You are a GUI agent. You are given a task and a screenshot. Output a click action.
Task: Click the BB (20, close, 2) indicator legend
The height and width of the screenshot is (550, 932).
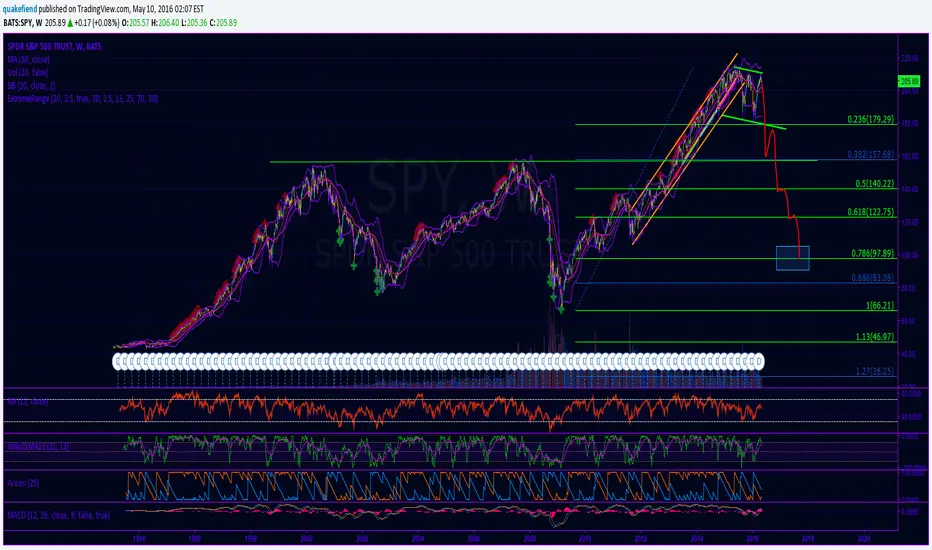(x=32, y=86)
